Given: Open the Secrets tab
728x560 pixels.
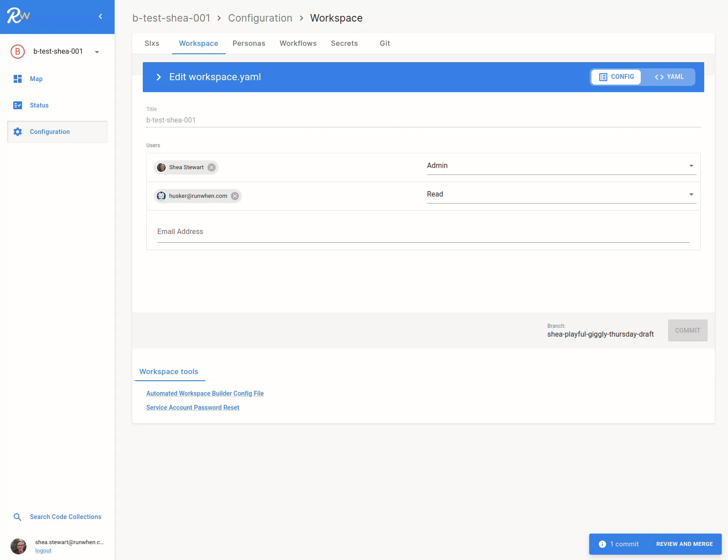Looking at the screenshot, I should tap(344, 43).
